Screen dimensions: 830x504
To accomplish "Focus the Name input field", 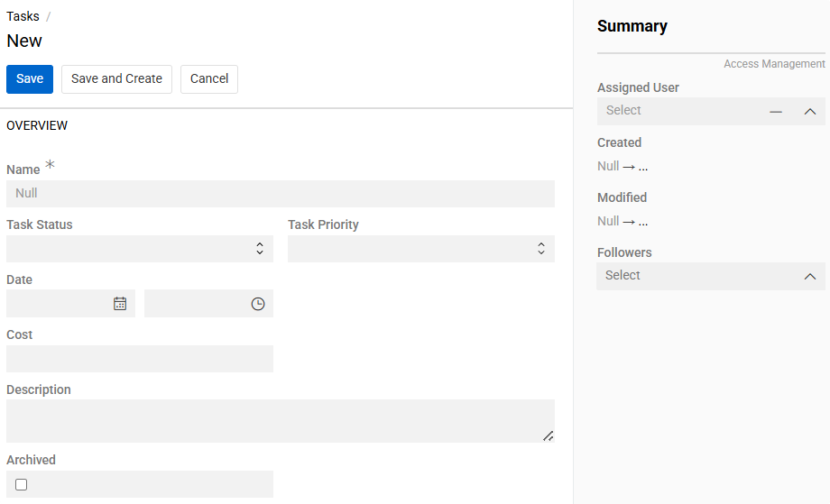I will tap(280, 194).
